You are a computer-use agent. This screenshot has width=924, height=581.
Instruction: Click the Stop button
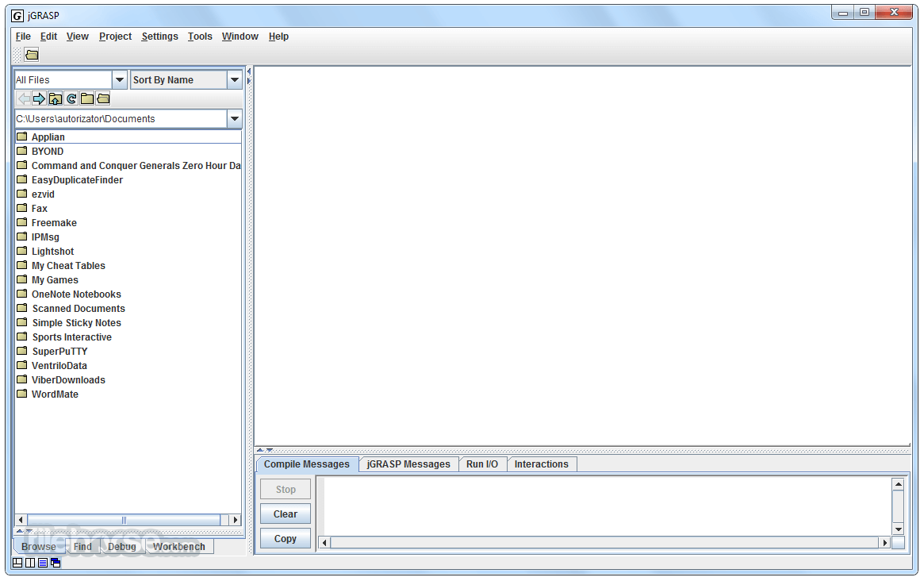[286, 490]
